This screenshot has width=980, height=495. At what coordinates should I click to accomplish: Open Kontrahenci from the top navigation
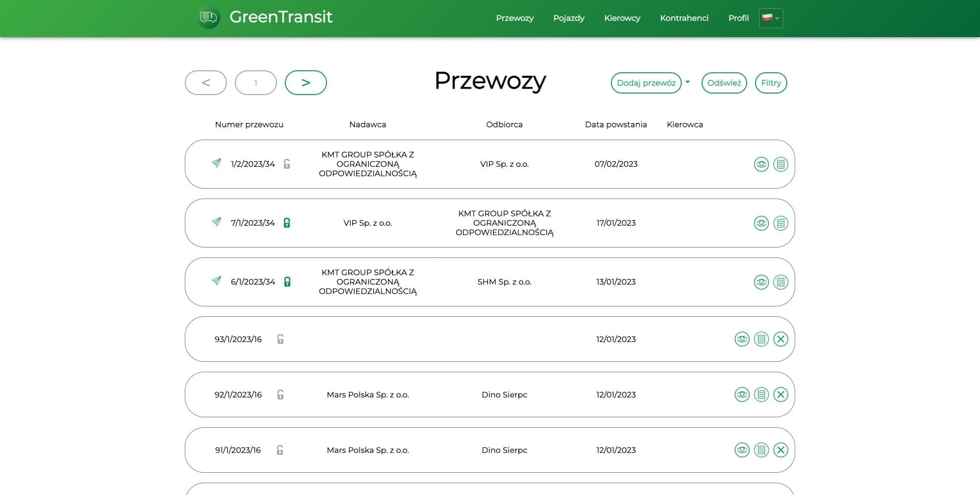click(x=684, y=18)
